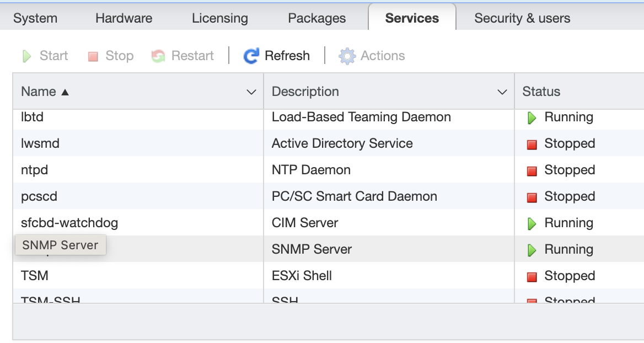Image resolution: width=644 pixels, height=343 pixels.
Task: Click the Active Directory Service description
Action: (x=342, y=143)
